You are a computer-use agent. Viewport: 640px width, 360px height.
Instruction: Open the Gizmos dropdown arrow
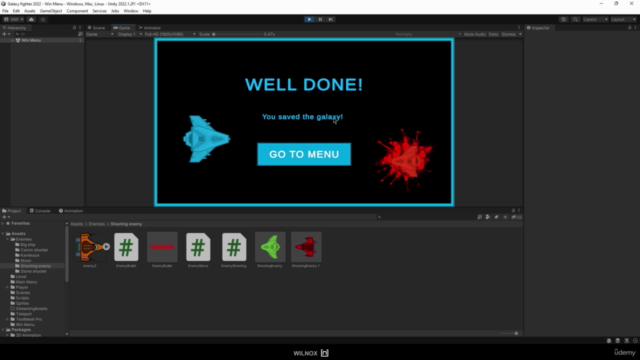(x=520, y=34)
